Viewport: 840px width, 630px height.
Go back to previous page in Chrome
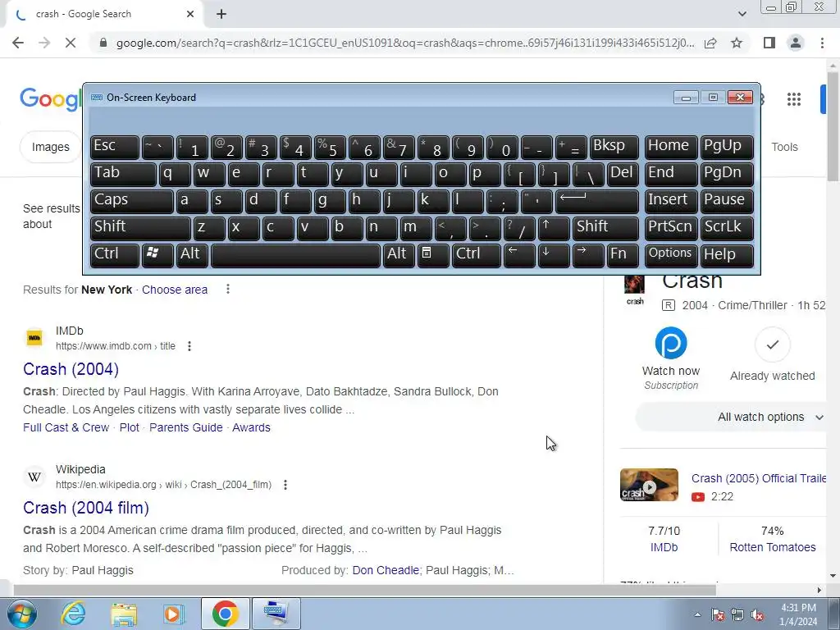point(18,43)
